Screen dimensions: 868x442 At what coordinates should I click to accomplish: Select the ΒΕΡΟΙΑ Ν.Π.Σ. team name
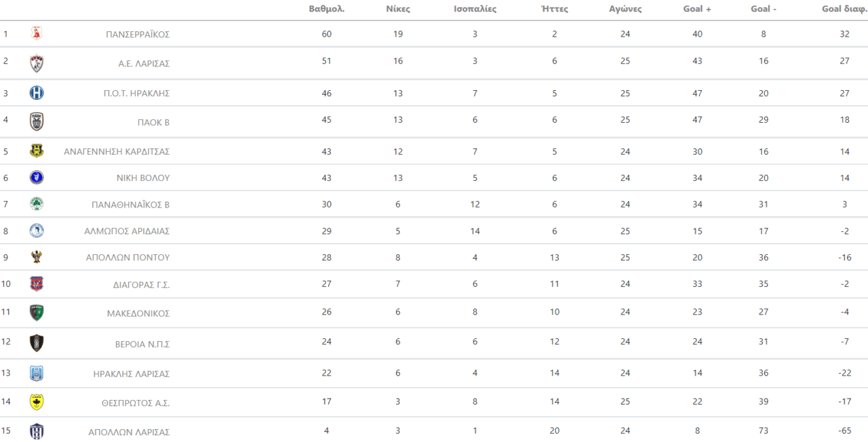pyautogui.click(x=142, y=344)
